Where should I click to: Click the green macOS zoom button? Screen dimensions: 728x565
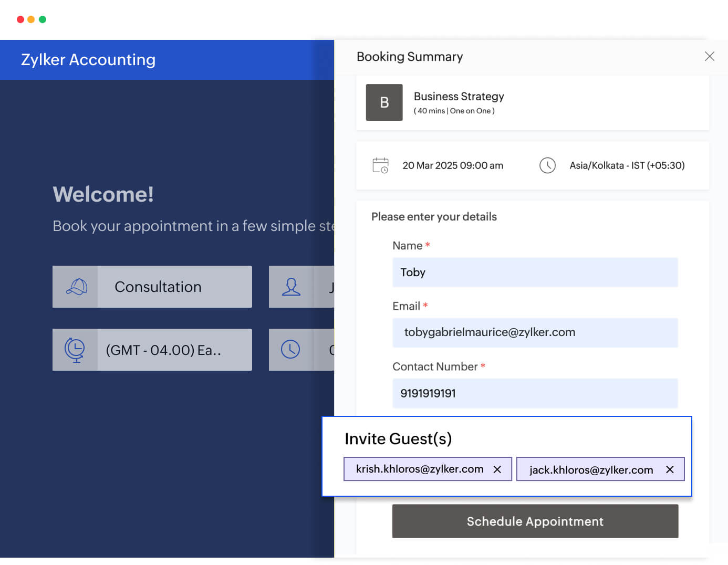tap(43, 19)
